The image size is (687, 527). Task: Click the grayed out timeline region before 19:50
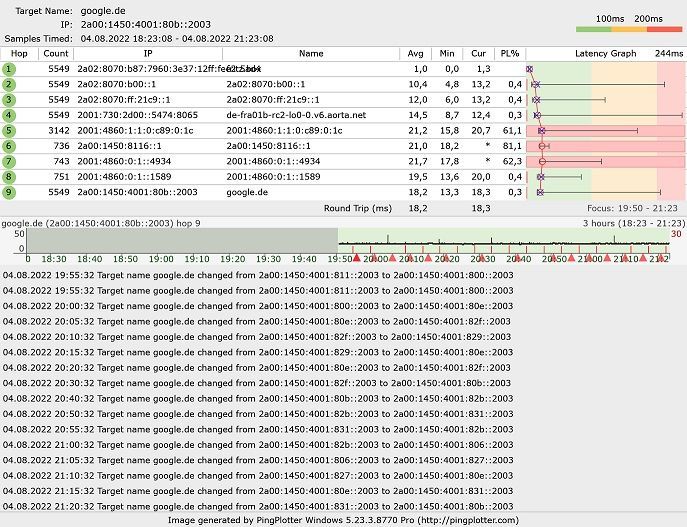[x=182, y=240]
